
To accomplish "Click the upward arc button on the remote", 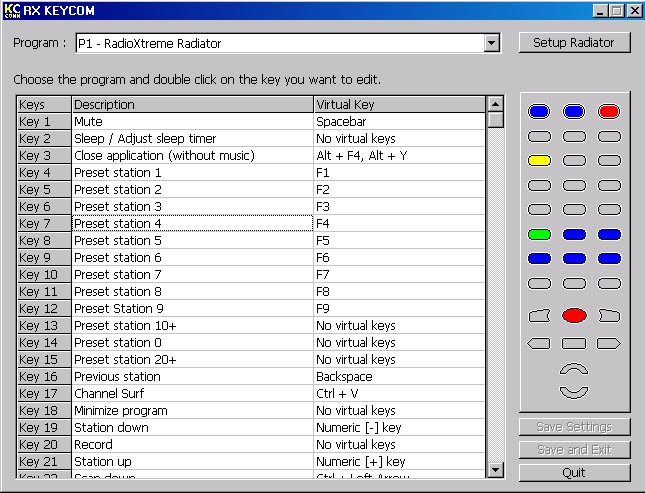I will coord(574,369).
